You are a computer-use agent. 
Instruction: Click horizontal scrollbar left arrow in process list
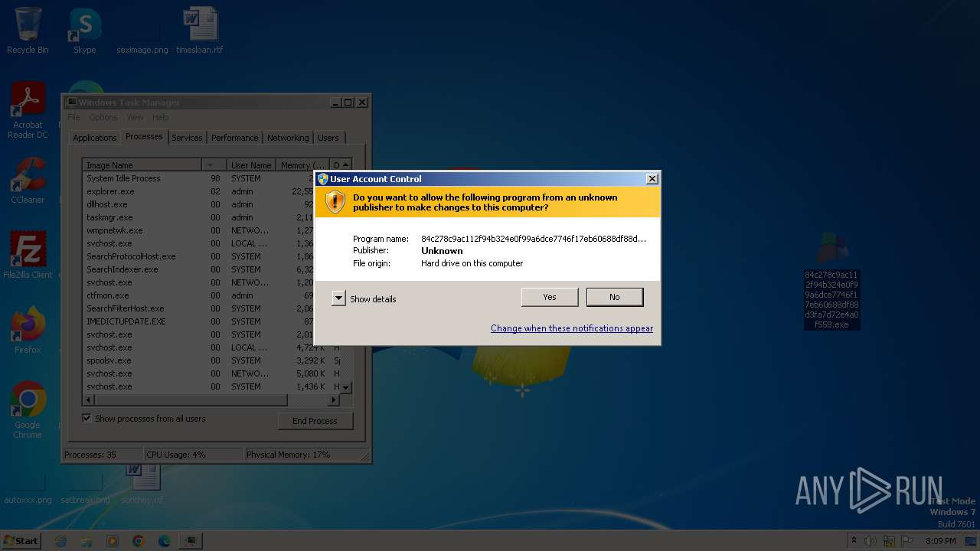[x=89, y=400]
